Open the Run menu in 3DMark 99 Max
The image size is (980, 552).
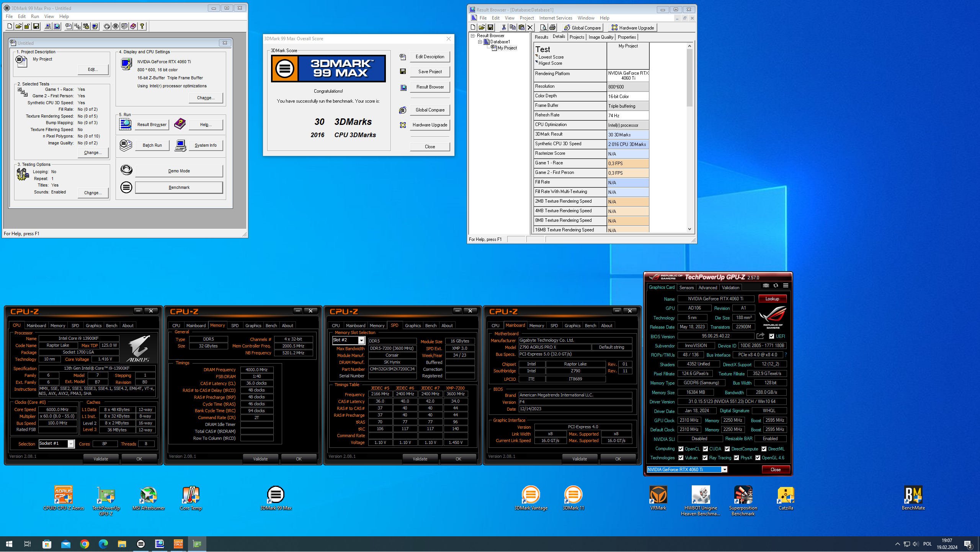35,16
